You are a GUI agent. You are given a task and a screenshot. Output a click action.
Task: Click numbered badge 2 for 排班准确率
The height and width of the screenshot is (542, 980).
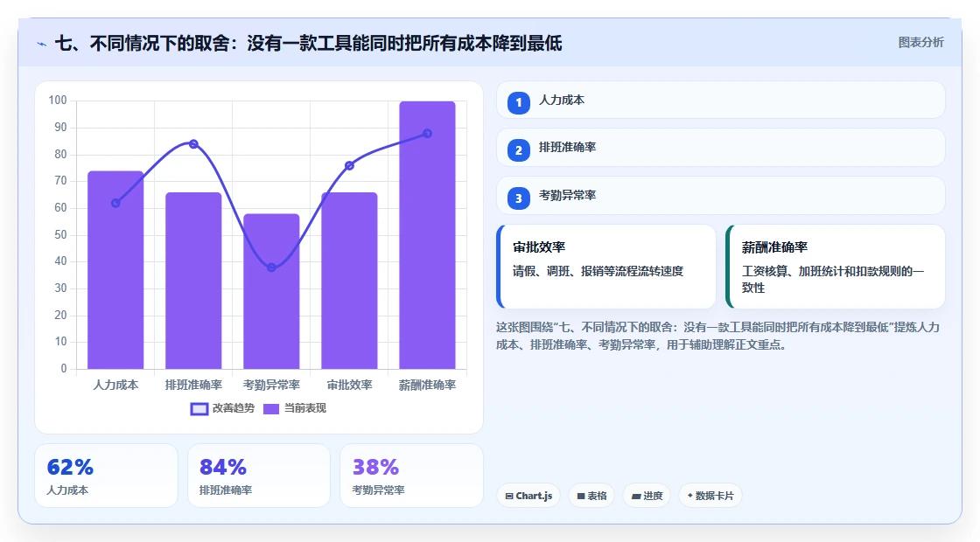[x=519, y=149]
